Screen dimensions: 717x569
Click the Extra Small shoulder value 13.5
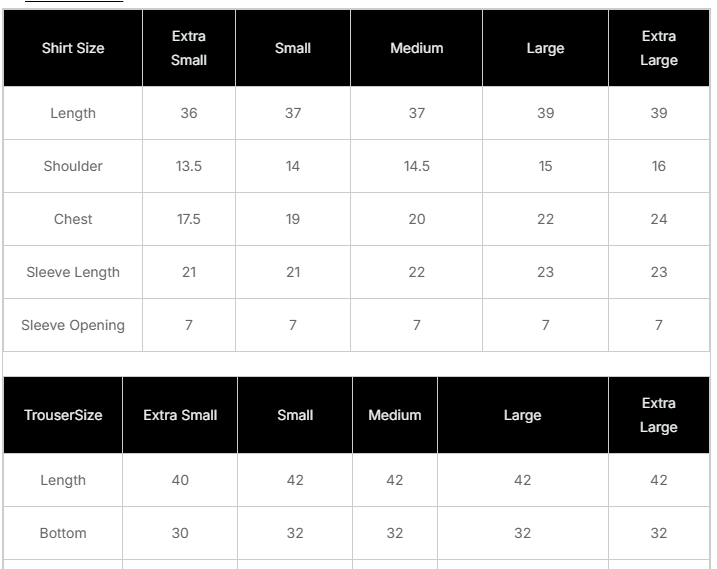click(x=189, y=166)
